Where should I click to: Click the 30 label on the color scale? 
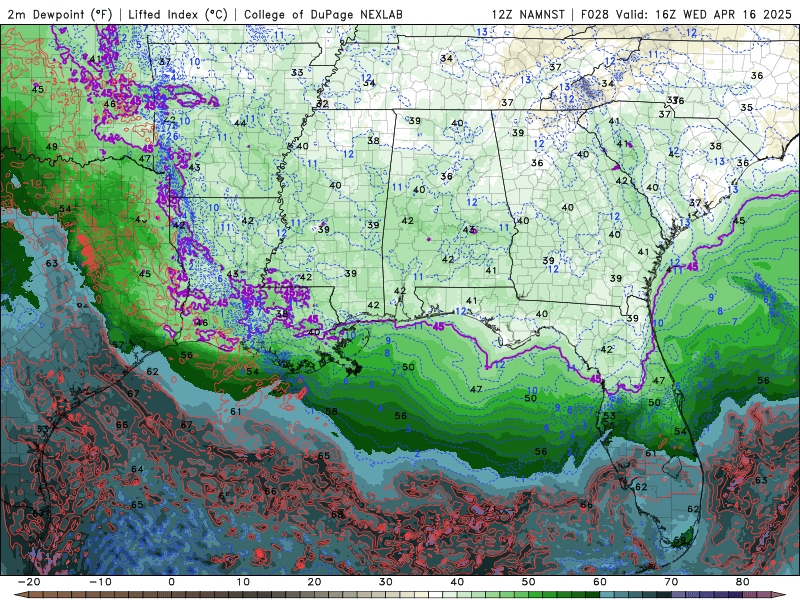(x=386, y=582)
